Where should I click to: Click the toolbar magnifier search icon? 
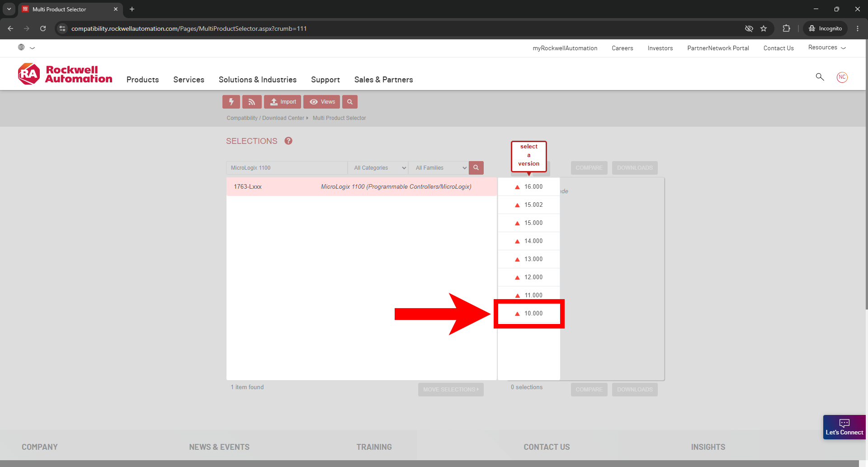[350, 102]
